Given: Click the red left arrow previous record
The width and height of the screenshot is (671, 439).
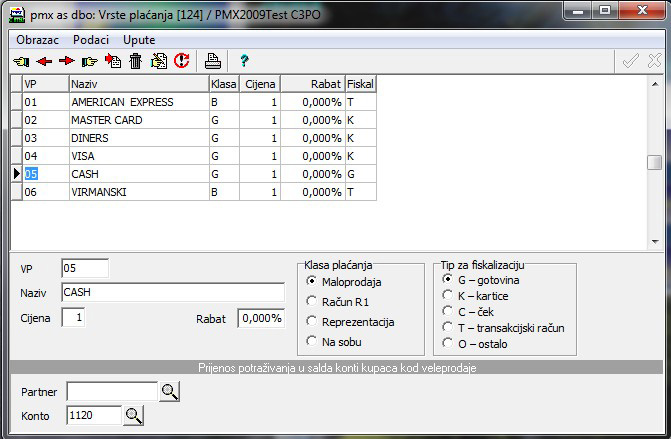Looking at the screenshot, I should 44,61.
